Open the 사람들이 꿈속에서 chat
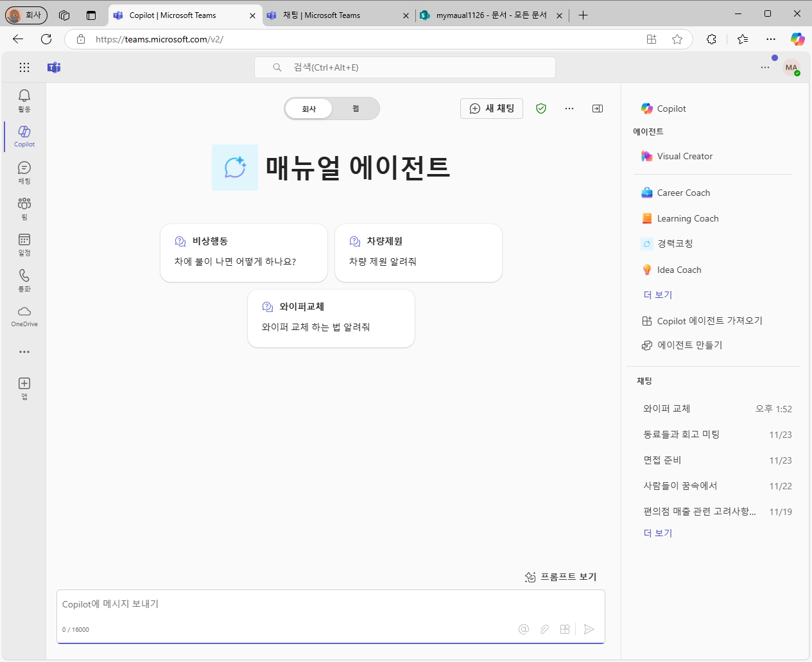 [717, 486]
